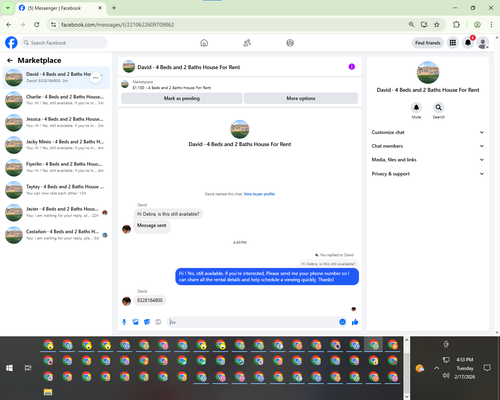Expand the Customize chat section
Screen dimensions: 500x400
(x=428, y=132)
